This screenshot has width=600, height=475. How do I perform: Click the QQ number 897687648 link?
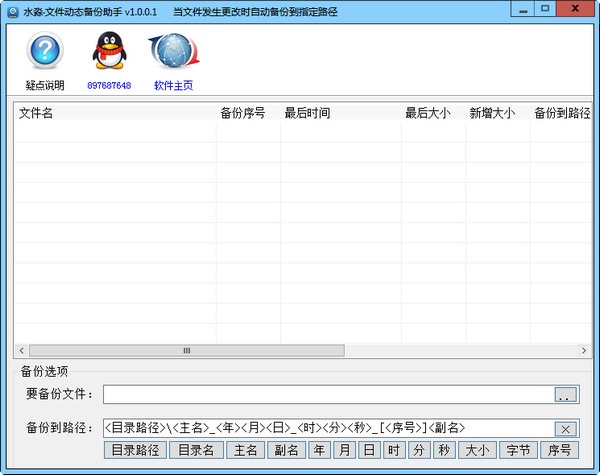coord(109,86)
